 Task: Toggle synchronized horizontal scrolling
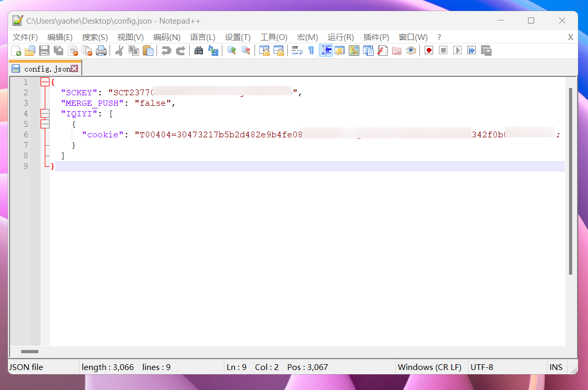point(279,51)
